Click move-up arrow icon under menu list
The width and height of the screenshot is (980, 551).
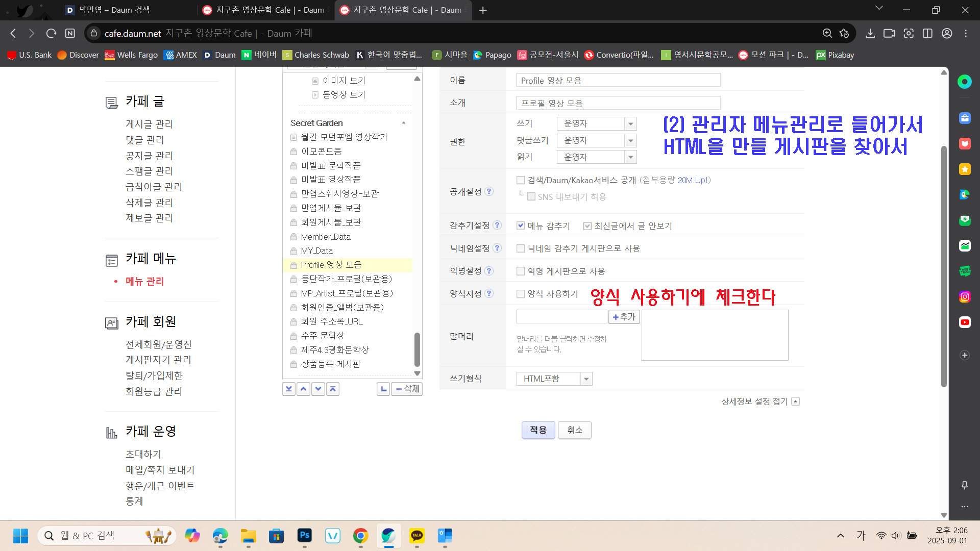pos(304,389)
